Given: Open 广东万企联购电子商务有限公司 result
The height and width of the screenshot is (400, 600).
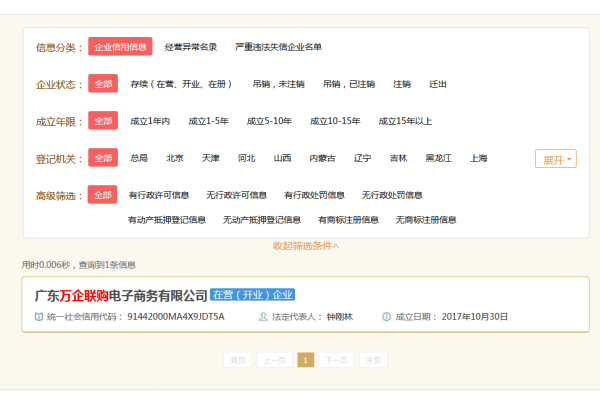Looking at the screenshot, I should pos(121,296).
